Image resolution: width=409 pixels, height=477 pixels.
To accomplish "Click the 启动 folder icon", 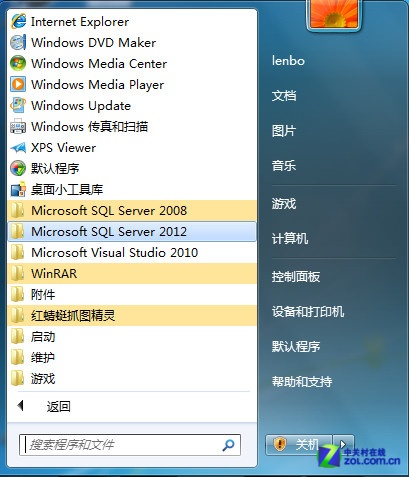I will [x=17, y=336].
